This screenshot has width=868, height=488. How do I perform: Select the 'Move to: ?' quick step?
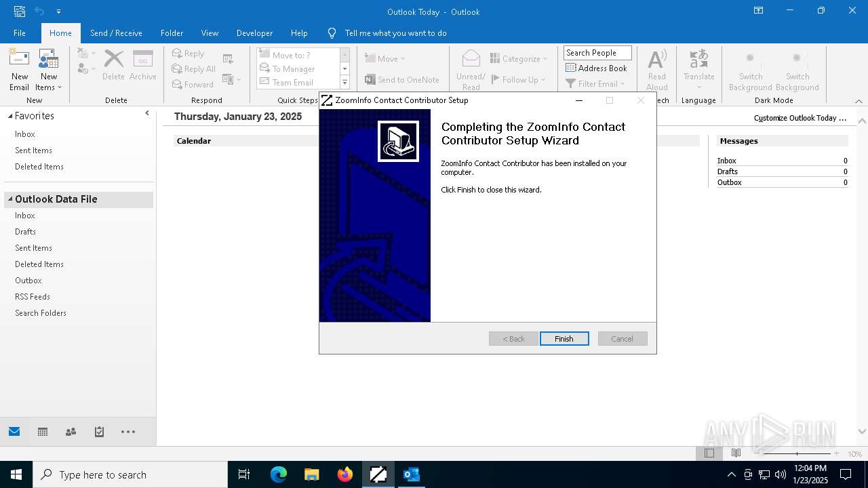point(298,55)
